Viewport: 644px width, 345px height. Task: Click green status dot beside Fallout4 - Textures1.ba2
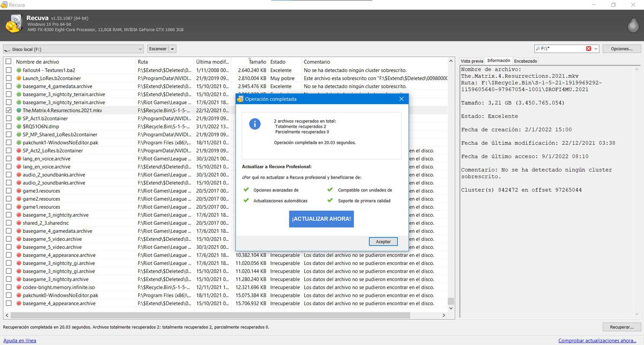coord(18,70)
